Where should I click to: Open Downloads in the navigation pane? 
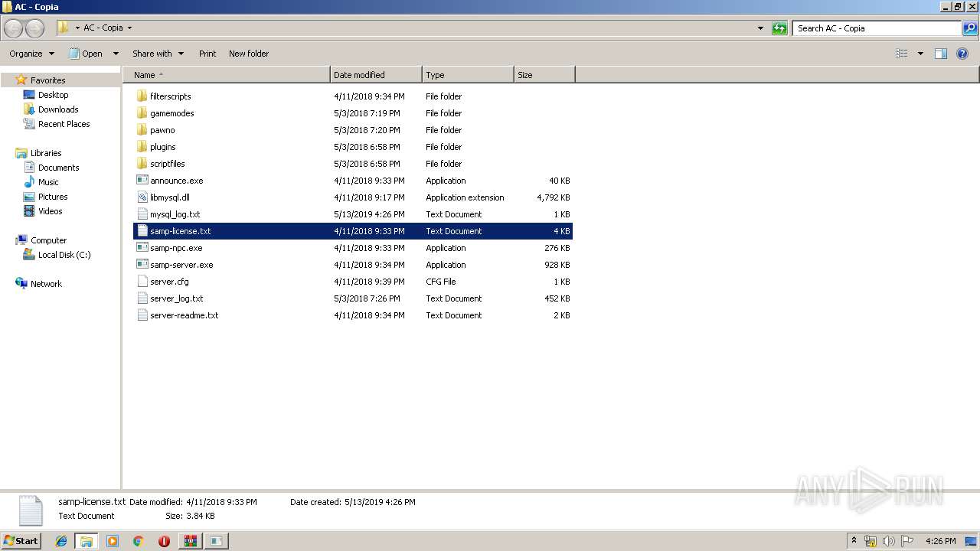[x=58, y=109]
